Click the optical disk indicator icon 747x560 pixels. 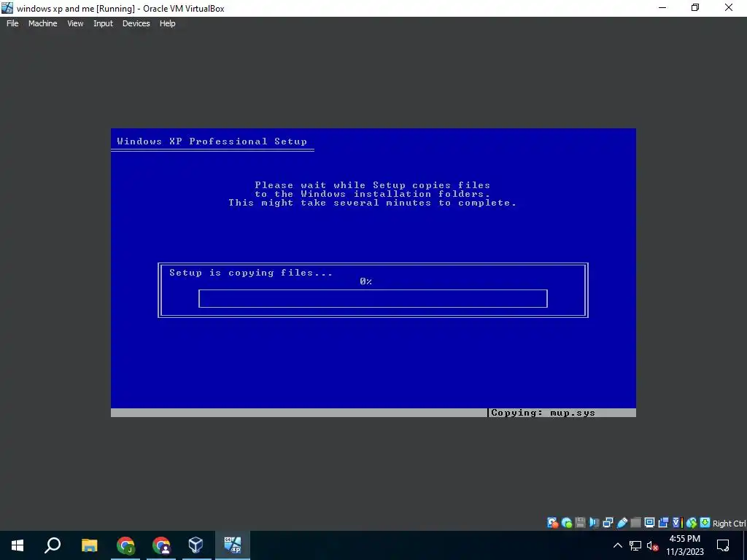pyautogui.click(x=566, y=523)
